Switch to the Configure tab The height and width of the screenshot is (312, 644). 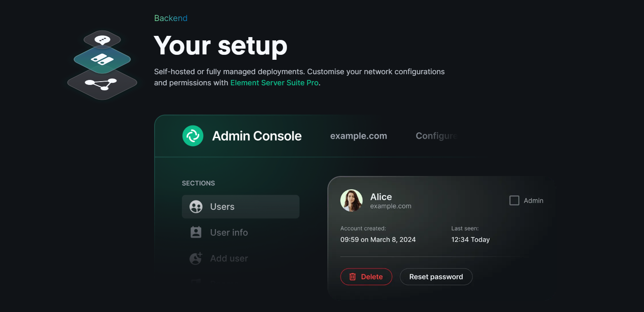[437, 136]
